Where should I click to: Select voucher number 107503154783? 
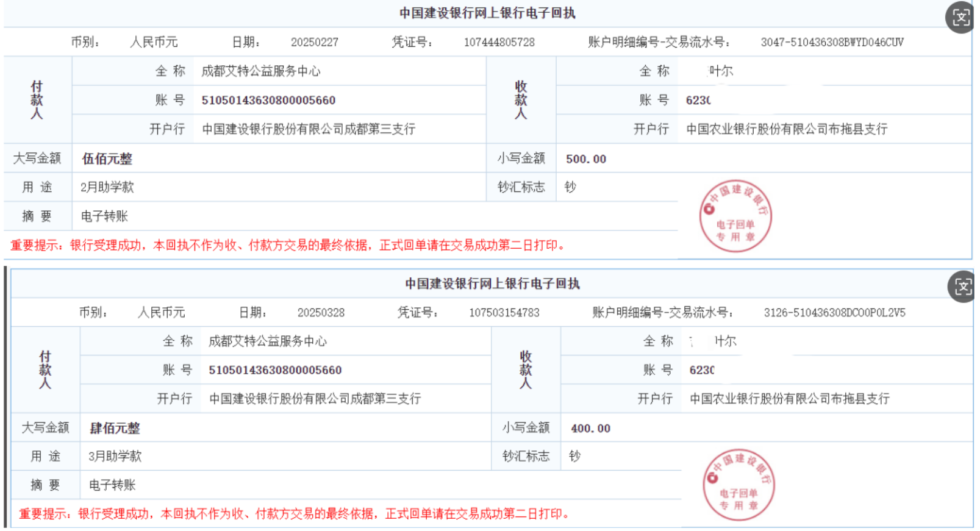[x=504, y=313]
